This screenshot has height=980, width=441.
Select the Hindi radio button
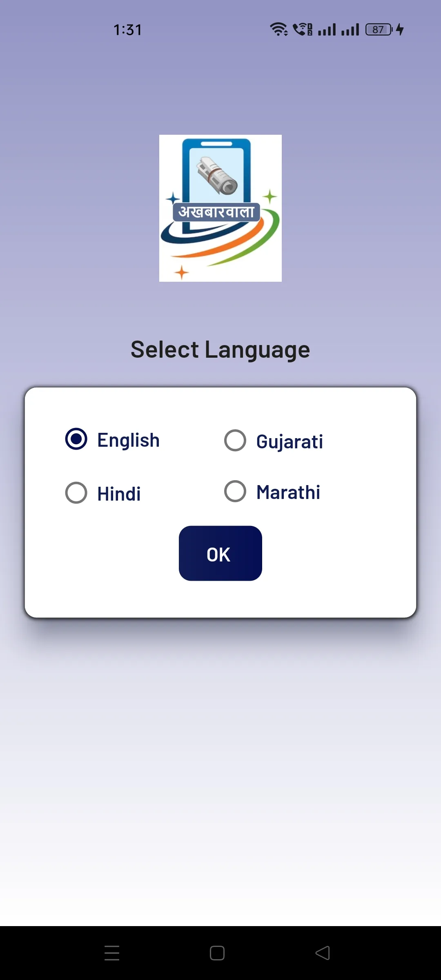tap(76, 493)
